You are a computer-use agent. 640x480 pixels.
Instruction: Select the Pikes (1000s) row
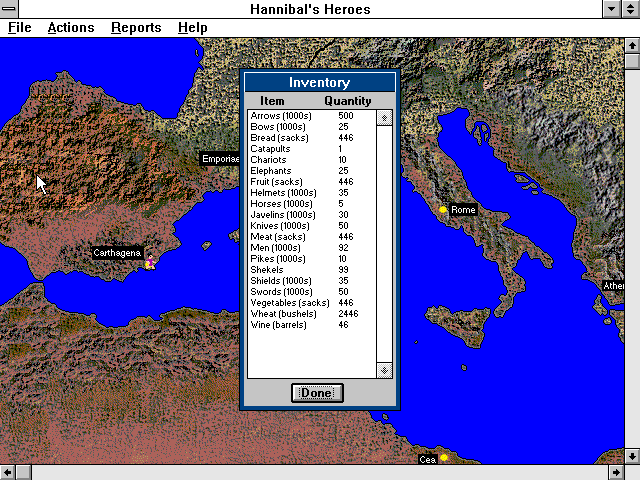tap(311, 259)
